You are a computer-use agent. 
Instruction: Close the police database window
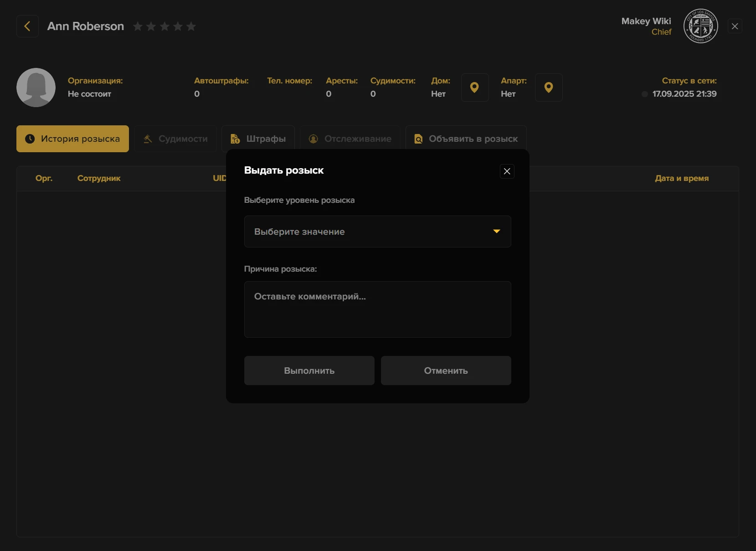point(735,26)
